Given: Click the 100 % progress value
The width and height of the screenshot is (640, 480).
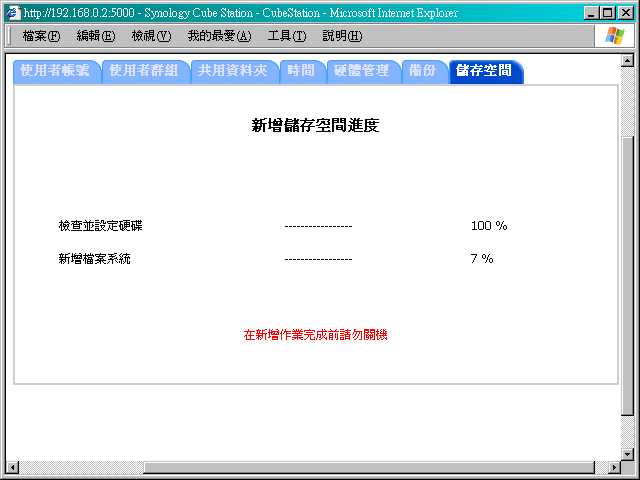Looking at the screenshot, I should (x=489, y=226).
